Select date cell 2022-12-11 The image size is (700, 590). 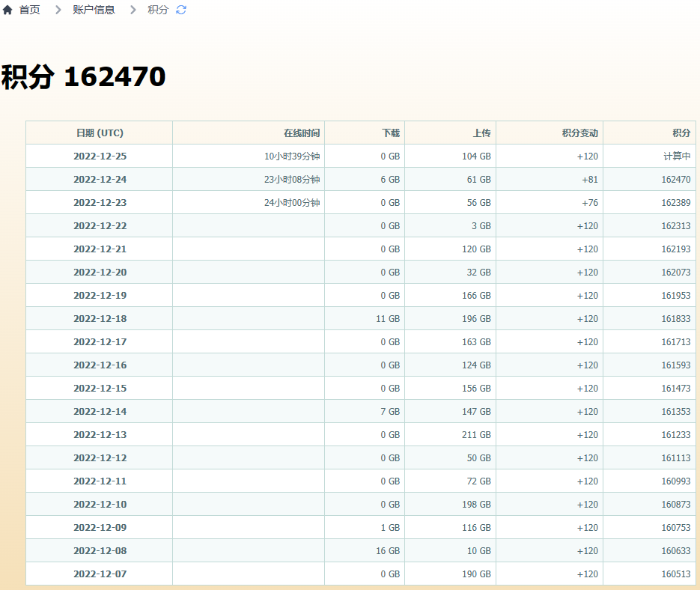click(x=100, y=481)
